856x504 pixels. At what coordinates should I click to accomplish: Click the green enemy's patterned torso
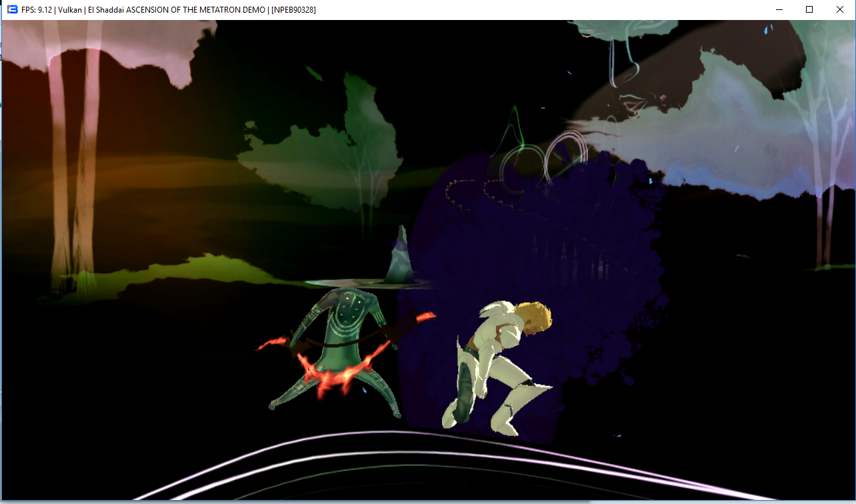tap(349, 313)
